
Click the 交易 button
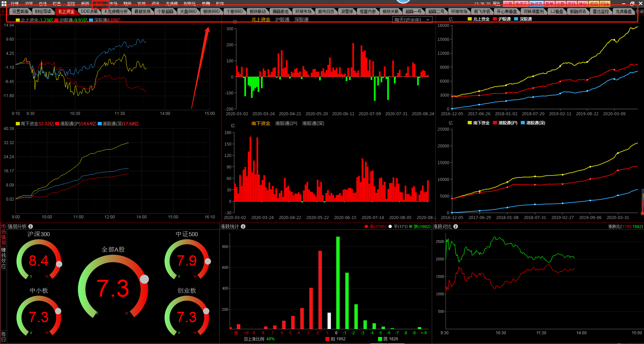(508, 4)
